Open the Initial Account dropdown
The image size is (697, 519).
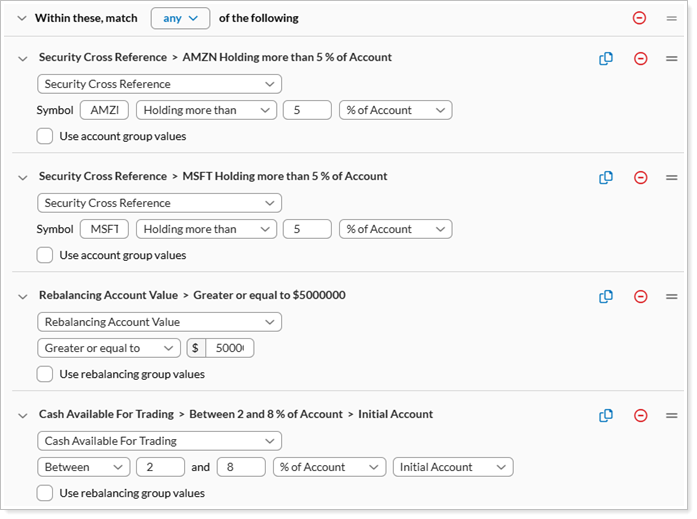coord(453,467)
